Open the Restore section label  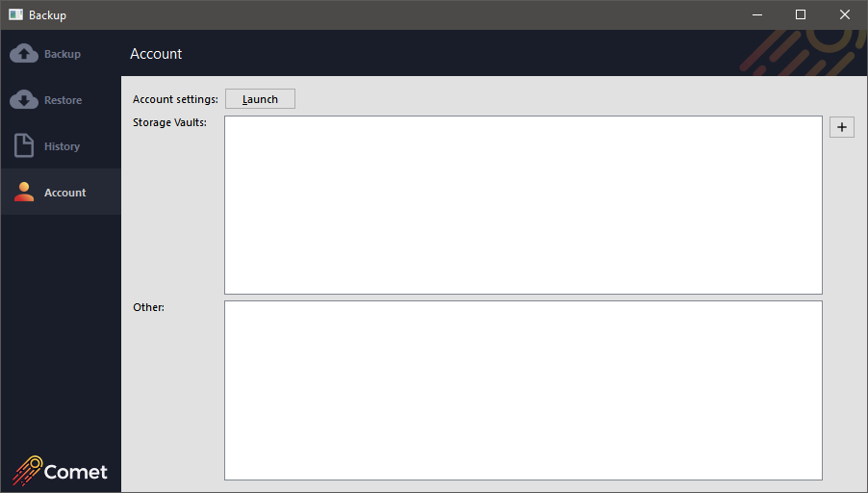coord(63,100)
